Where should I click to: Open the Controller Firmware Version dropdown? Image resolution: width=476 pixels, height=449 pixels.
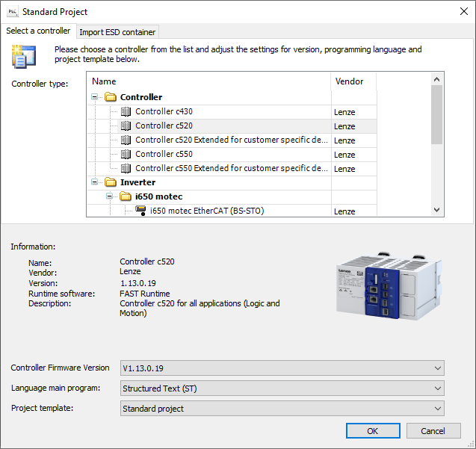pos(282,368)
